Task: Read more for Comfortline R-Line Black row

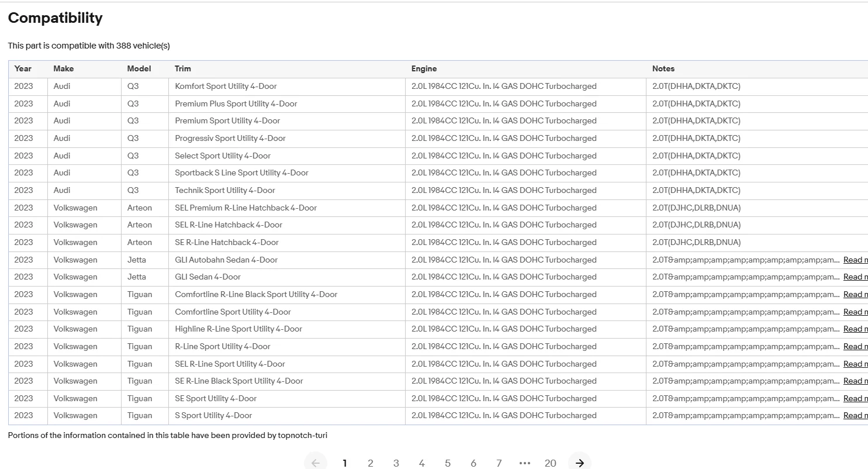Action: click(856, 294)
